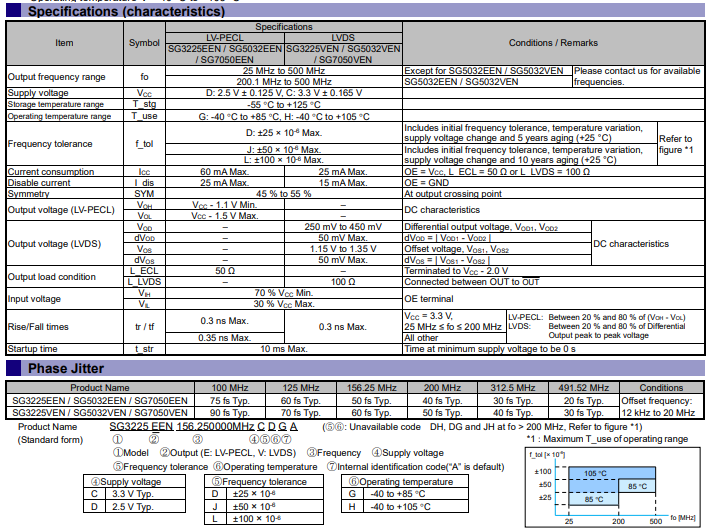Screen dimensions: 717x531
Task: Select the 'Connected between OUT to OUT' remark
Action: [x=471, y=282]
